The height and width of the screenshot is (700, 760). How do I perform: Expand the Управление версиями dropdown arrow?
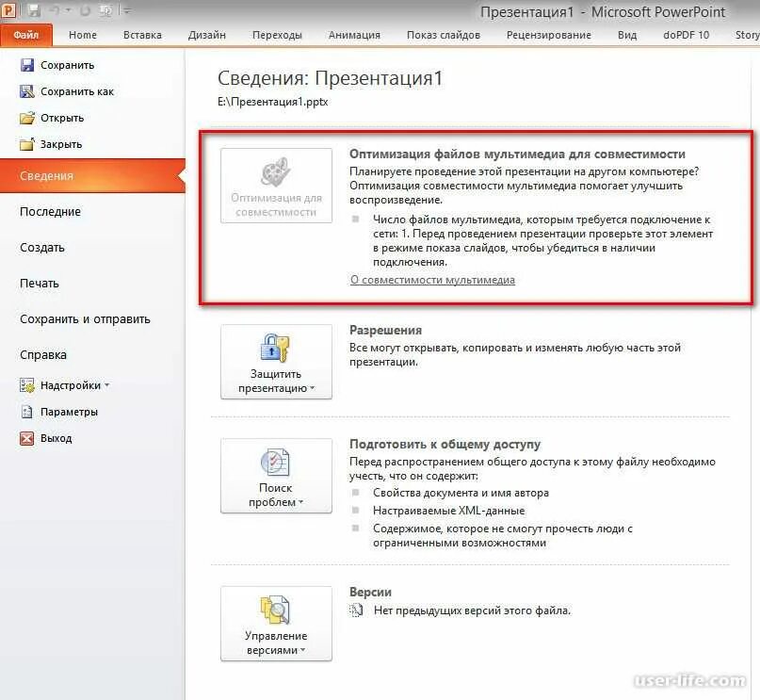pos(303,650)
